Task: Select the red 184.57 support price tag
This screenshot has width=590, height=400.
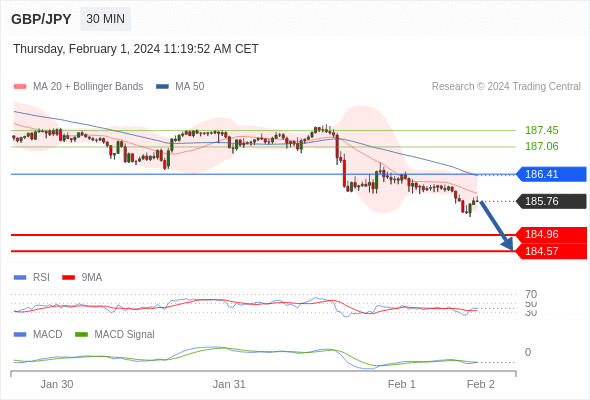Action: [x=552, y=251]
